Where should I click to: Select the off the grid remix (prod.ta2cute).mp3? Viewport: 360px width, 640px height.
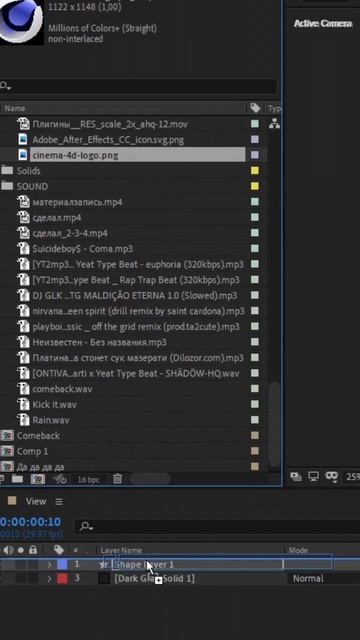(x=136, y=327)
